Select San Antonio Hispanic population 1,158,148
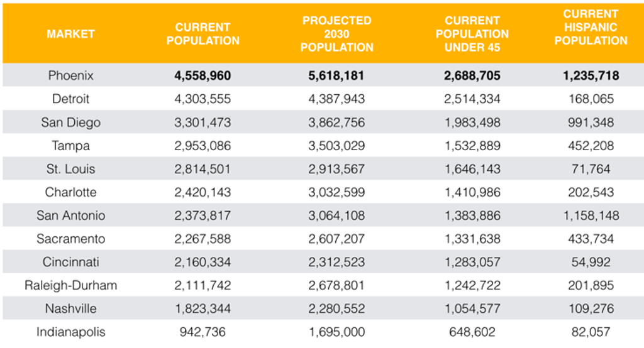644x348 pixels. click(x=591, y=215)
